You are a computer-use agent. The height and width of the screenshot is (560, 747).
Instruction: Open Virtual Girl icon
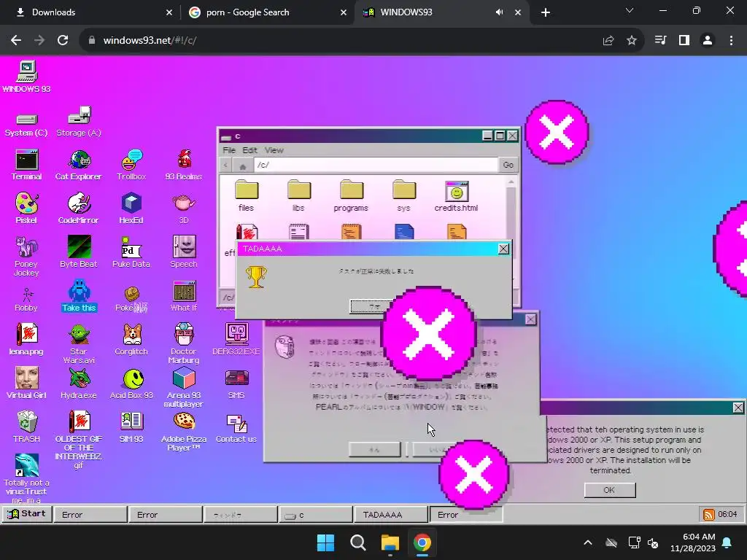click(26, 384)
